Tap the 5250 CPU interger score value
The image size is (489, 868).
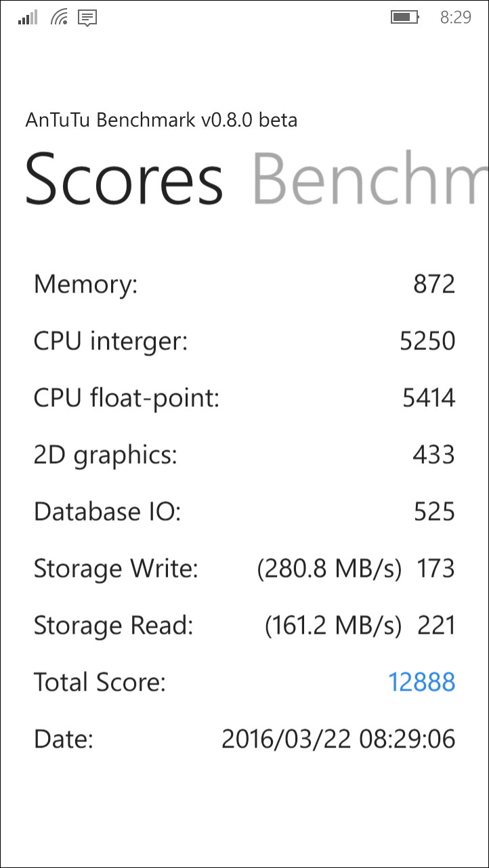click(429, 341)
